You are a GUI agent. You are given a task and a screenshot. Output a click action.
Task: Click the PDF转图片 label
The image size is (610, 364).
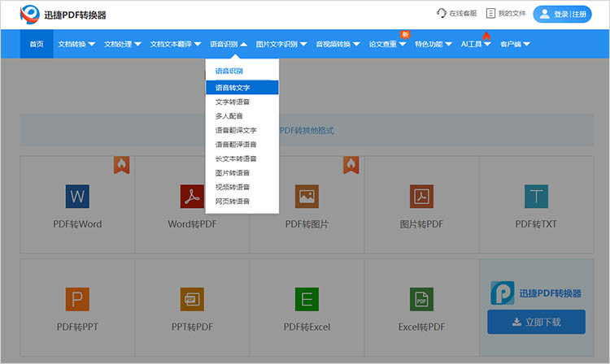[x=307, y=224]
